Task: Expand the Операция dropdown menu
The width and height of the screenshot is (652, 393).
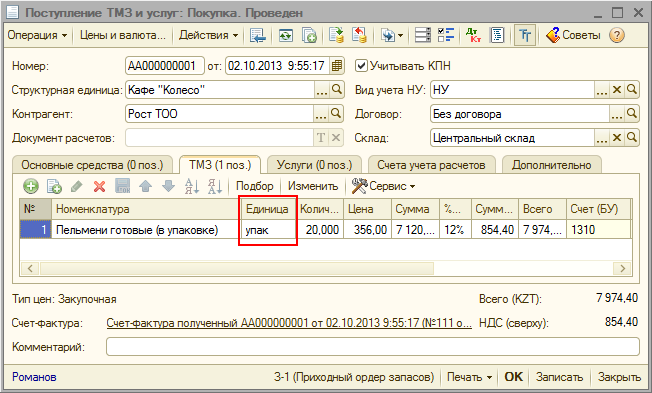Action: (x=37, y=35)
